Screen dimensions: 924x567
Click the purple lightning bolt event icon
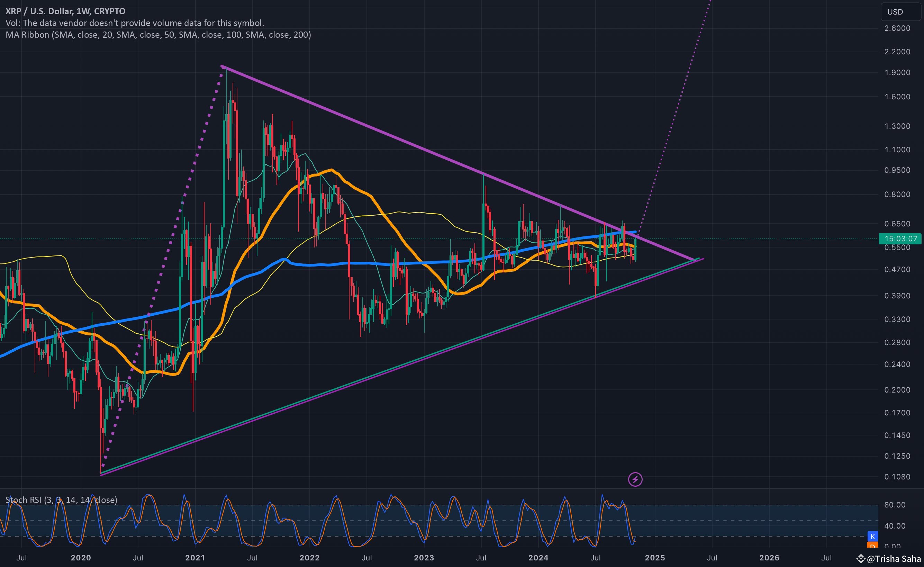(x=635, y=479)
